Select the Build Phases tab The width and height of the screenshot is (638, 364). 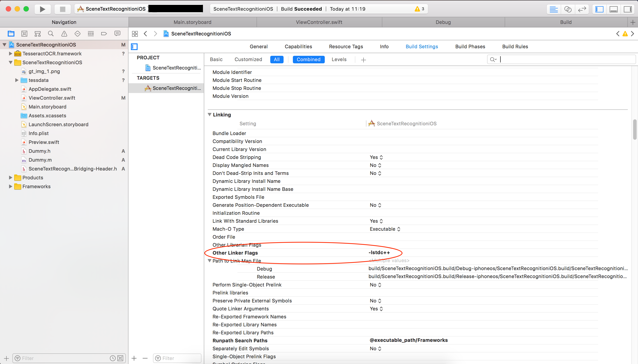click(470, 46)
